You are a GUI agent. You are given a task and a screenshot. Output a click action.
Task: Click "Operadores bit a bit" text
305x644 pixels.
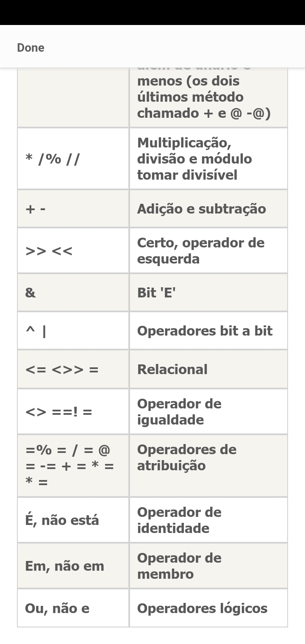point(205,331)
